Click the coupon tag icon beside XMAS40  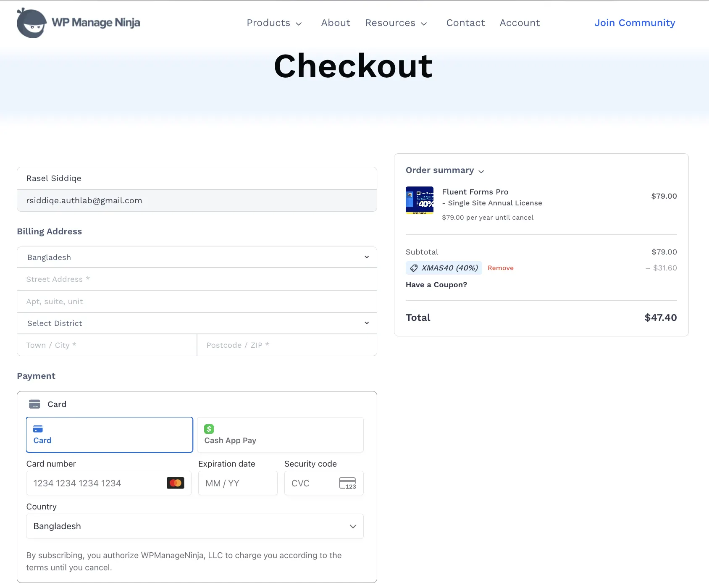click(413, 268)
